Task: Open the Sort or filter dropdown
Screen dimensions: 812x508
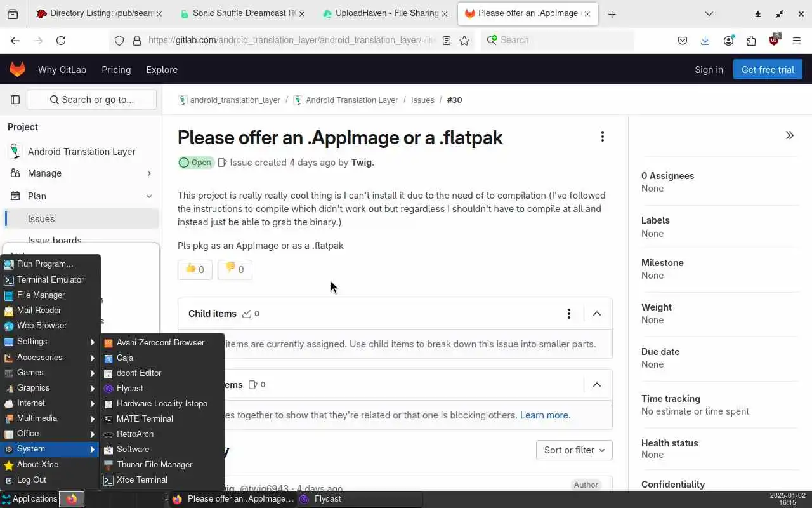Action: point(574,450)
